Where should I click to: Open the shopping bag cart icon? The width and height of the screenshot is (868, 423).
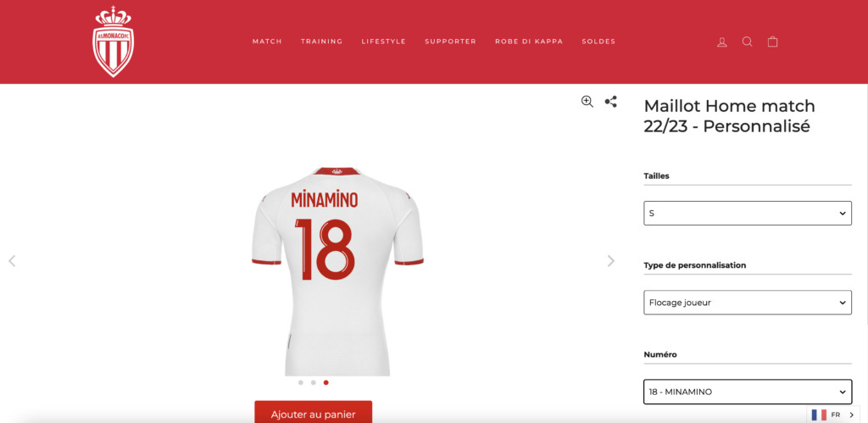point(773,42)
